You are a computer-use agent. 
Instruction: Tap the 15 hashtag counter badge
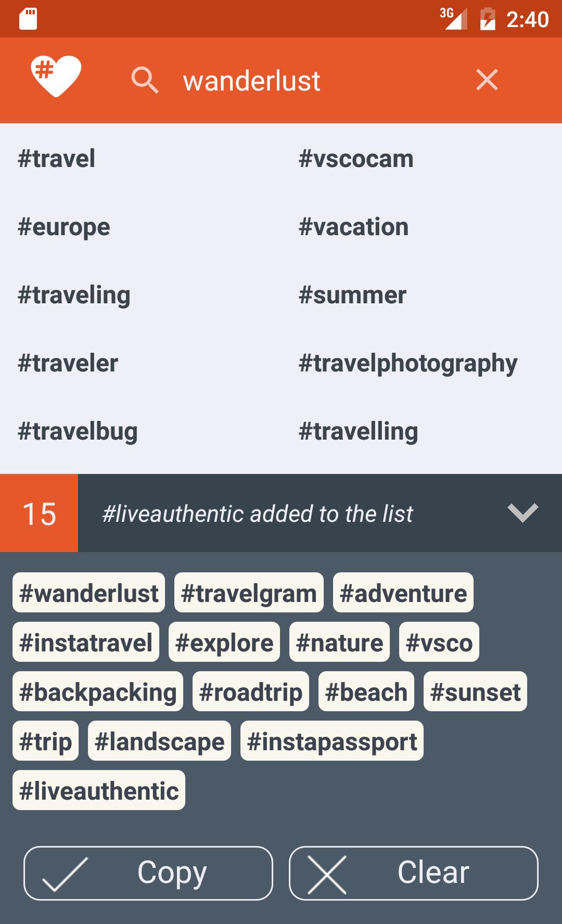[39, 514]
